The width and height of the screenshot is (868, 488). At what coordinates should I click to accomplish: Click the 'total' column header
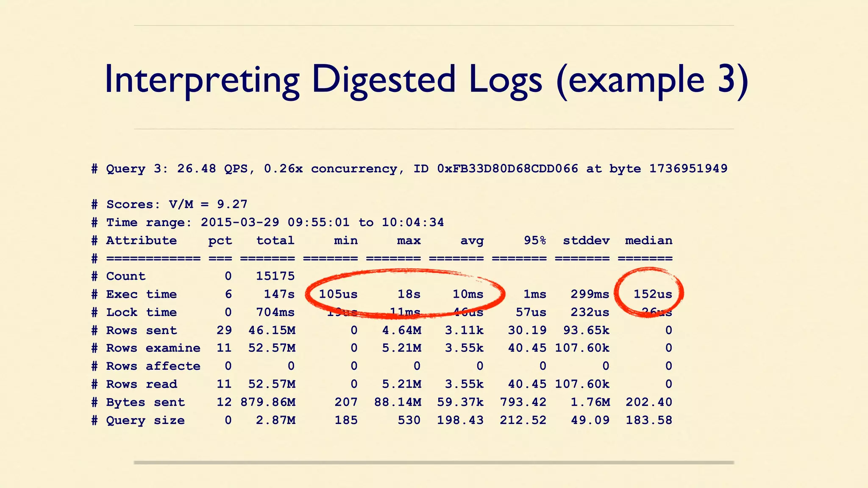(x=275, y=241)
